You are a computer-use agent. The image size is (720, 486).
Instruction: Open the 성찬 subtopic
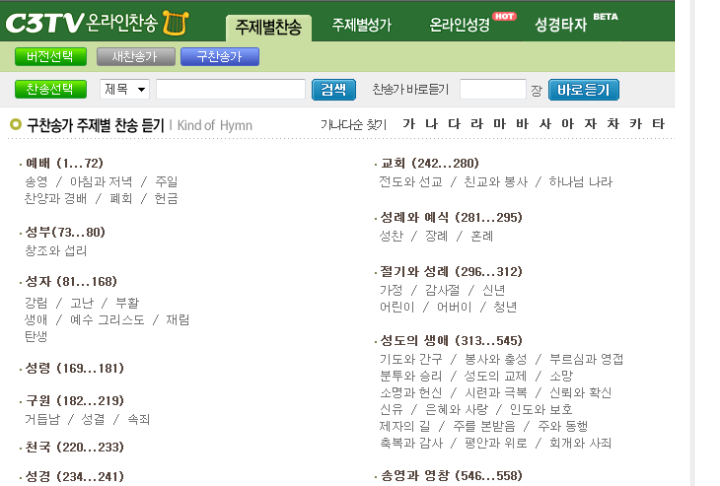(x=391, y=236)
